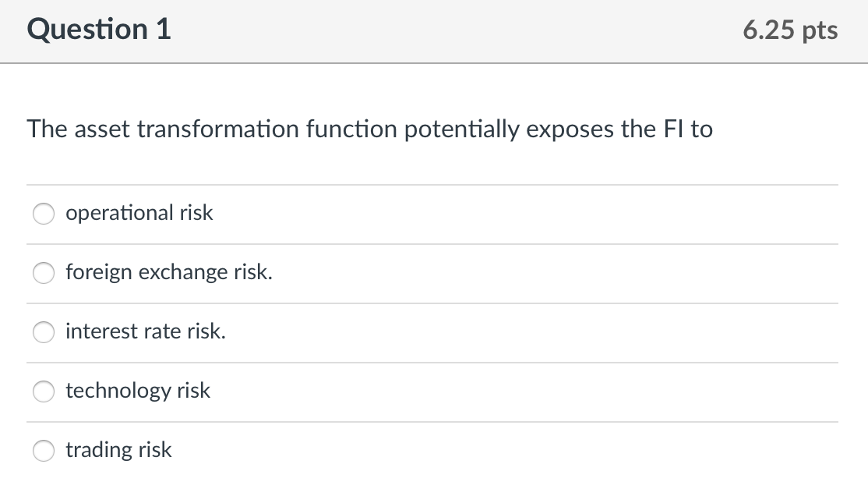
Task: Select the interest rate risk radio button
Action: click(x=44, y=332)
